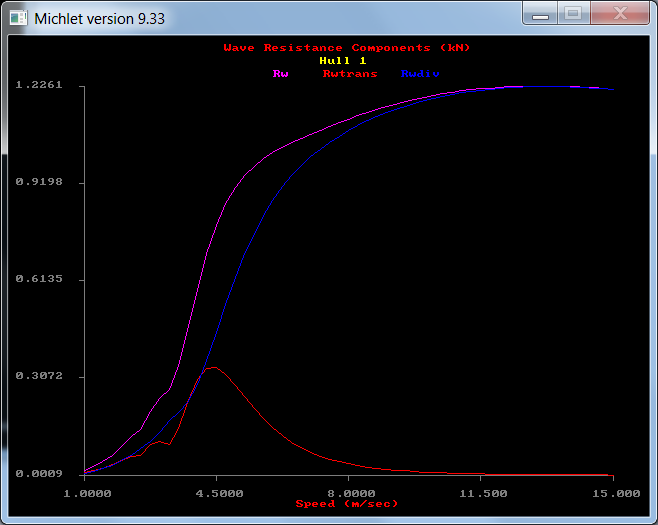Screen dimensions: 658x525
Task: Maximize the Michlet window
Action: 573,14
